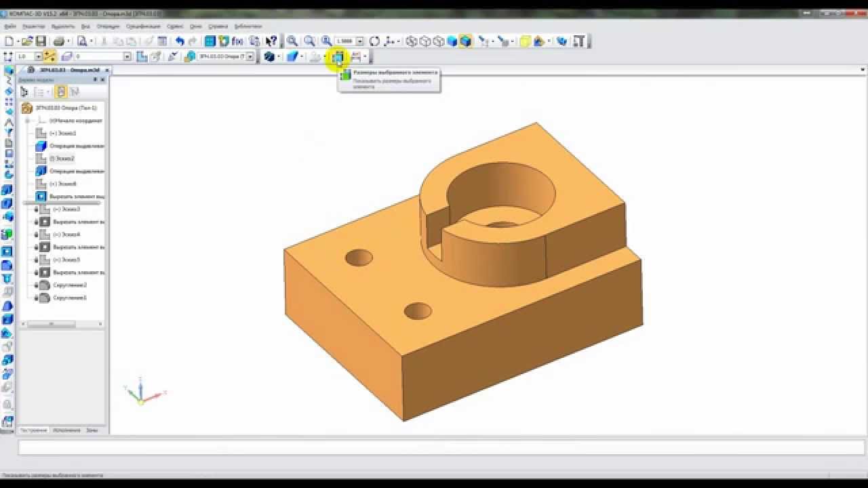Select shaded display cube icon
Viewport: 868px width, 488px height.
pos(452,41)
